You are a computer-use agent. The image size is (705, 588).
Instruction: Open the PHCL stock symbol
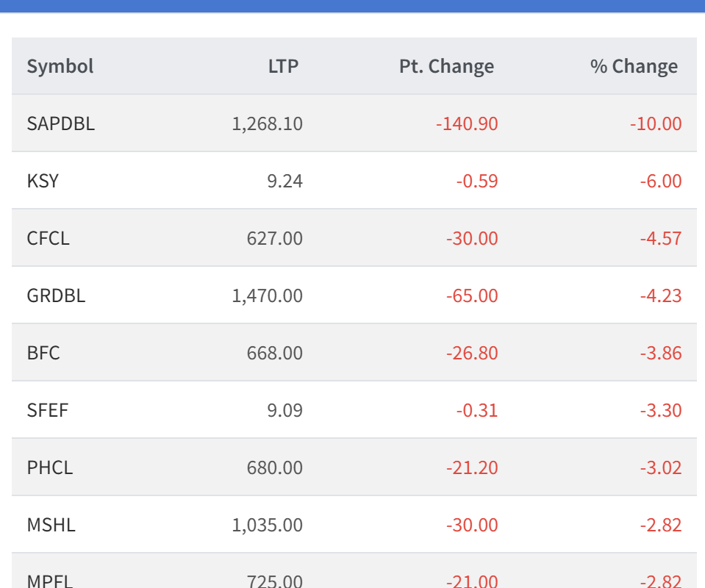click(x=50, y=467)
